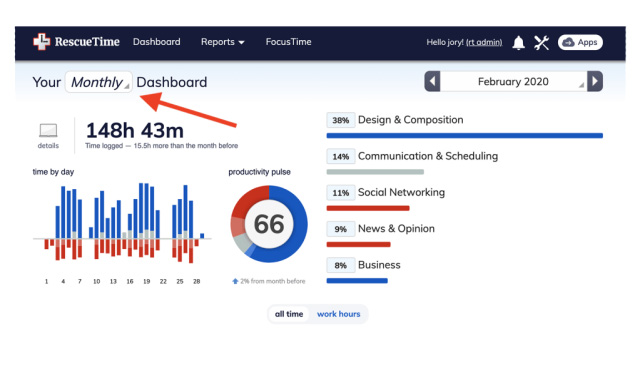
Task: Click the time by day label
Action: pos(53,172)
